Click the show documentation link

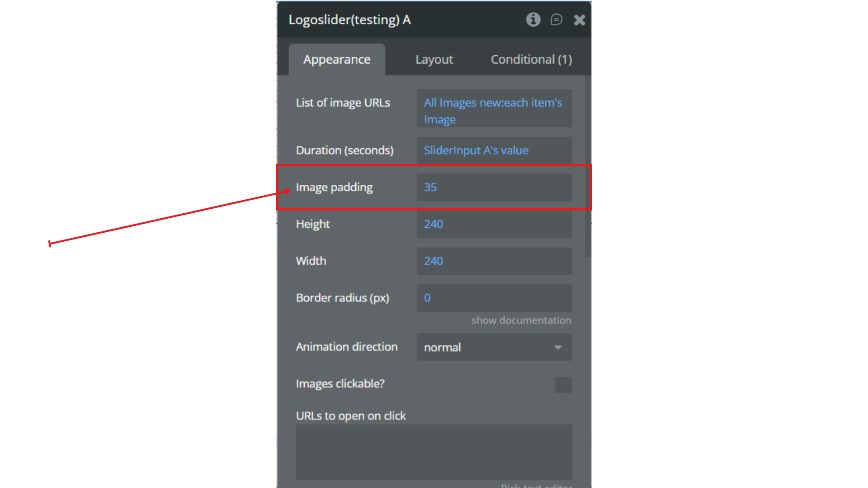coord(521,320)
